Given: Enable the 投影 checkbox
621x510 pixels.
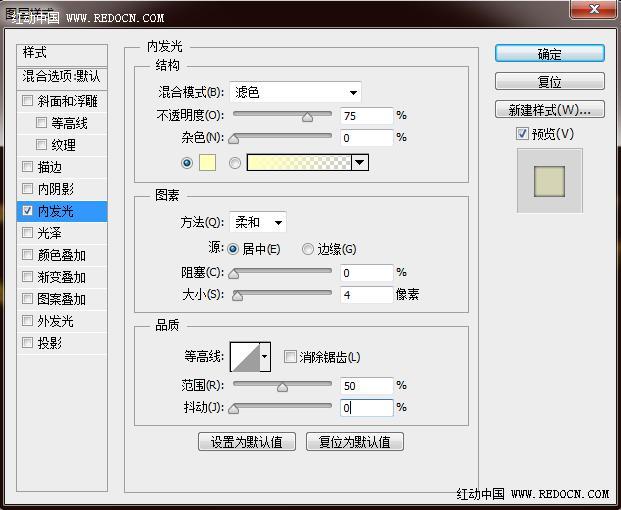Looking at the screenshot, I should [27, 342].
